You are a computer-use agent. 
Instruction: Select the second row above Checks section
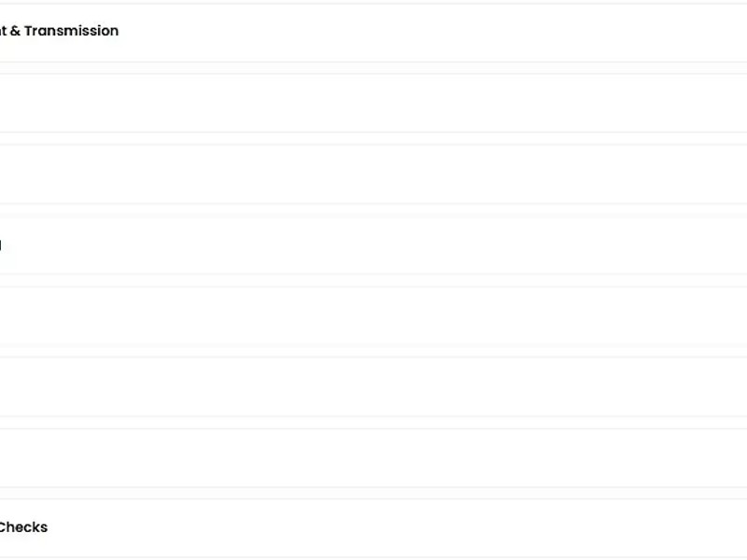[x=373, y=386]
